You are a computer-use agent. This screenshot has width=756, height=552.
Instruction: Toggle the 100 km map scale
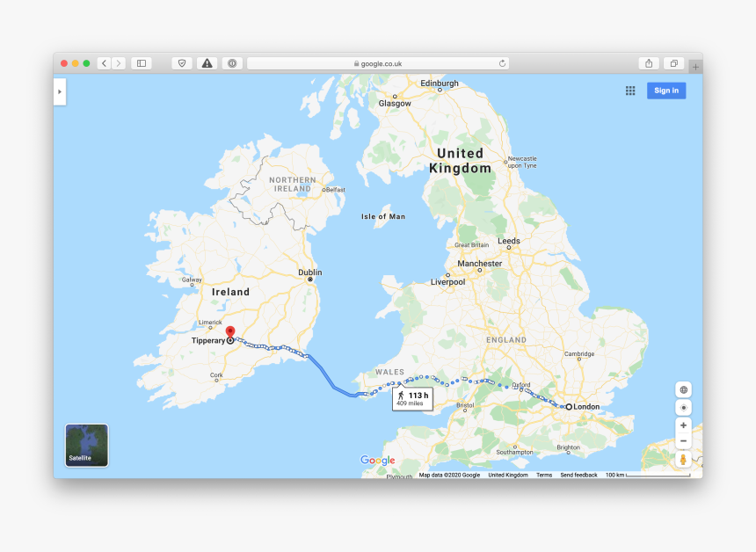pyautogui.click(x=648, y=475)
